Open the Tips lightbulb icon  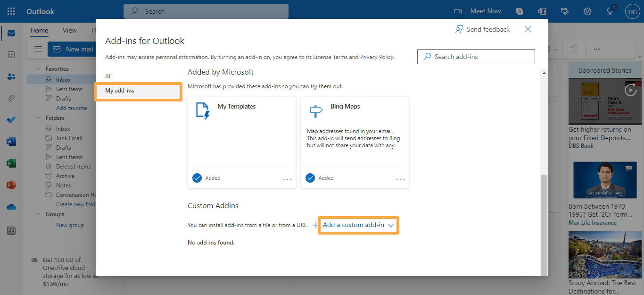(x=610, y=11)
